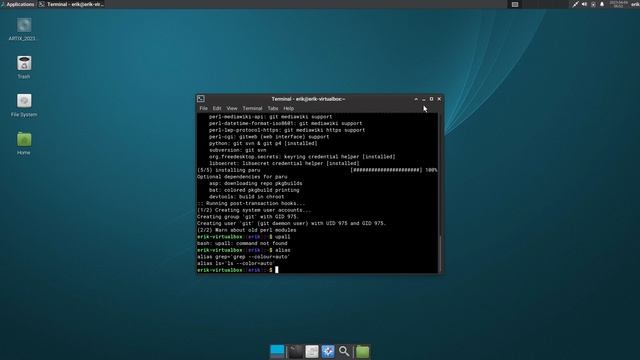Image resolution: width=640 pixels, height=360 pixels.
Task: Close the Terminal window
Action: [x=439, y=99]
